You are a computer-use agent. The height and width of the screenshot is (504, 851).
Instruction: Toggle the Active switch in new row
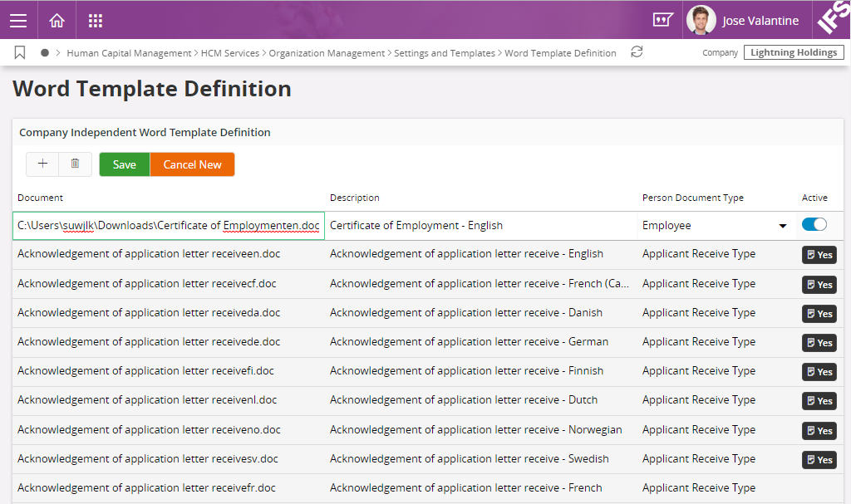coord(814,225)
